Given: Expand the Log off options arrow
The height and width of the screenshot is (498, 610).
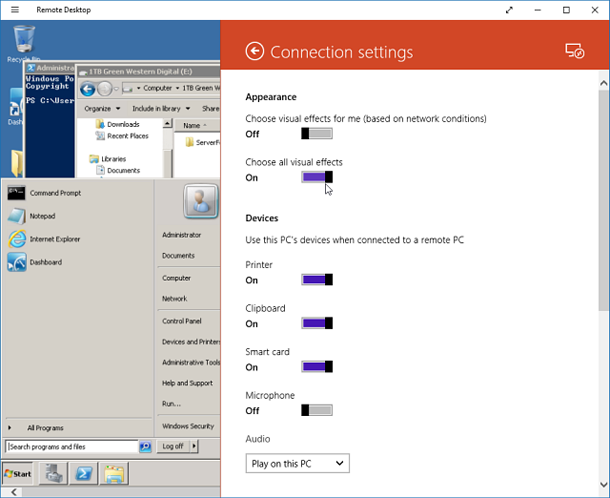Looking at the screenshot, I should point(193,446).
